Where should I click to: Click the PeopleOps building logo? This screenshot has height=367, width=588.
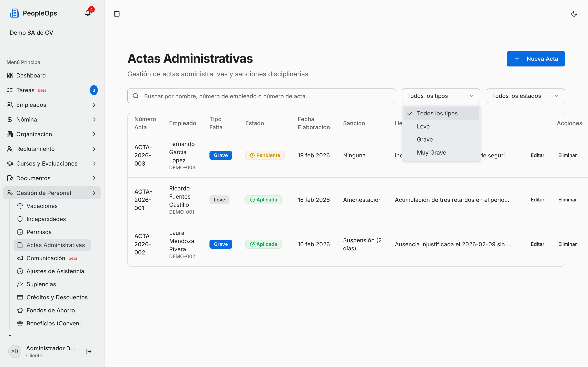14,13
